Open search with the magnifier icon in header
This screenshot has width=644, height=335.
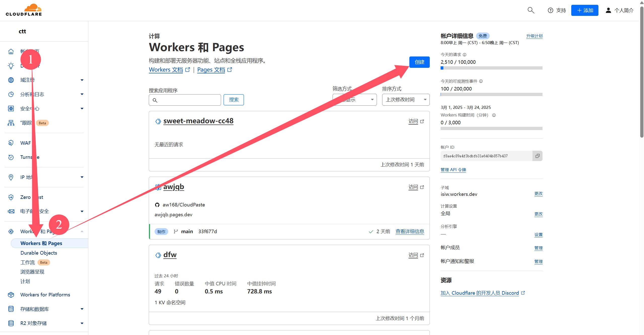click(531, 10)
